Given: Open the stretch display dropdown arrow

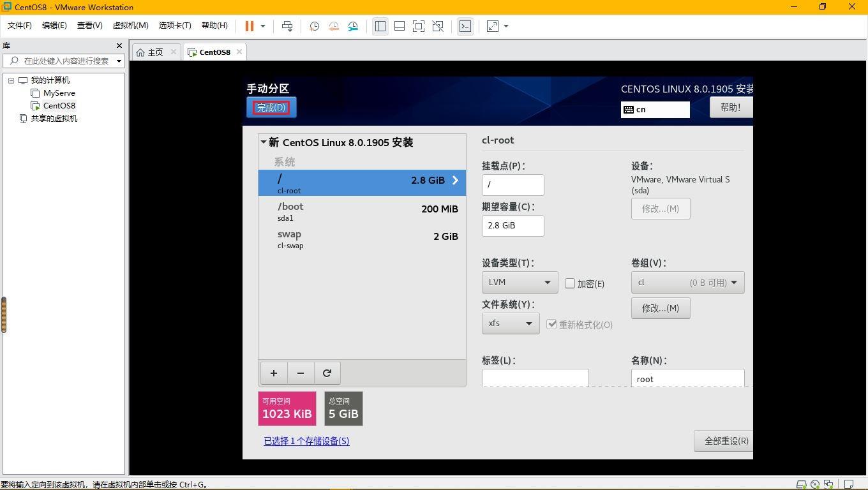Looking at the screenshot, I should (x=506, y=26).
